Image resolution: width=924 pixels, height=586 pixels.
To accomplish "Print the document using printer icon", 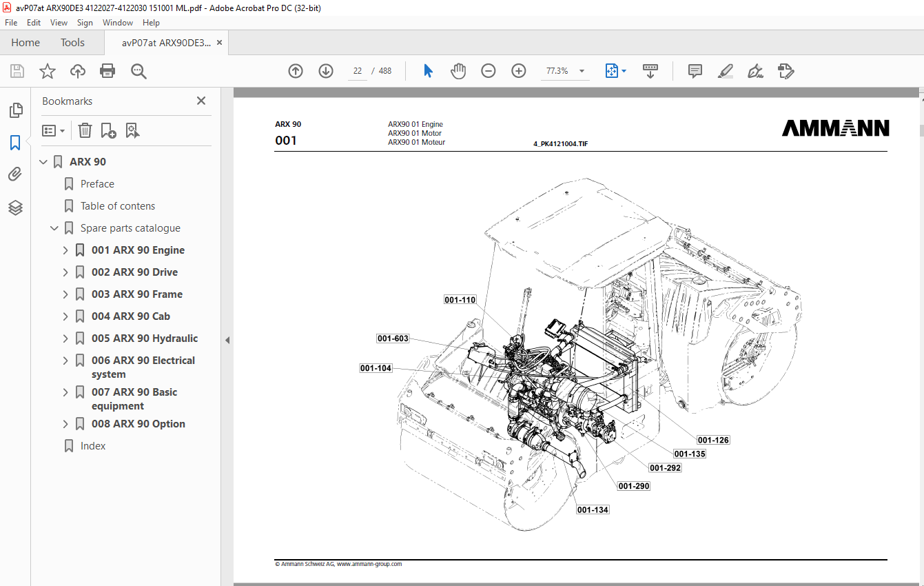I will pos(107,71).
